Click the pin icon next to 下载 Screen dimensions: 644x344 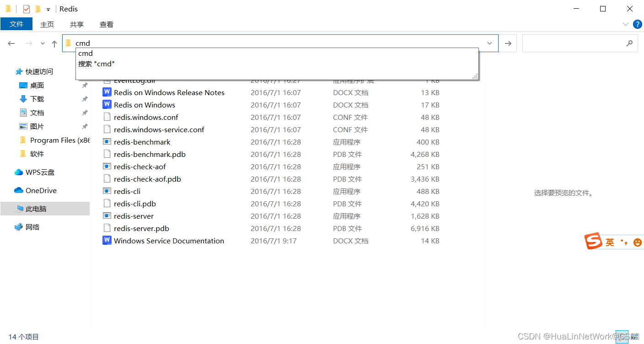(x=85, y=99)
